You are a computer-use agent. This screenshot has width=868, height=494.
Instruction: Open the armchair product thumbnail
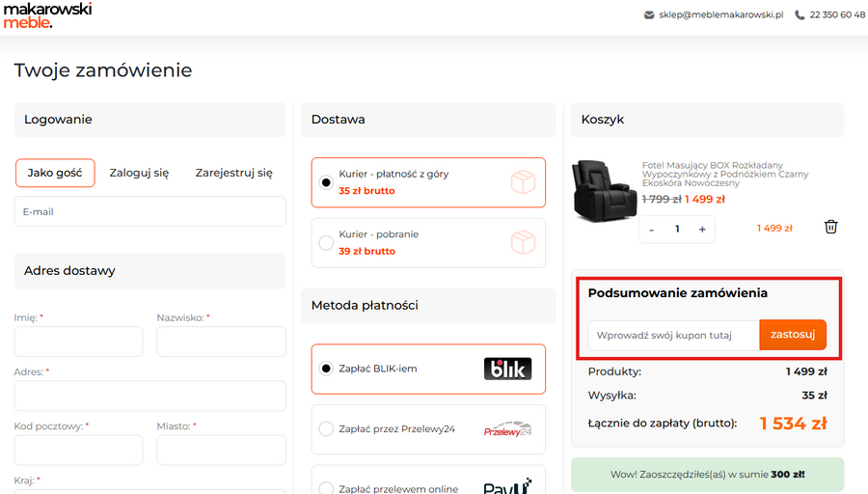(x=602, y=188)
